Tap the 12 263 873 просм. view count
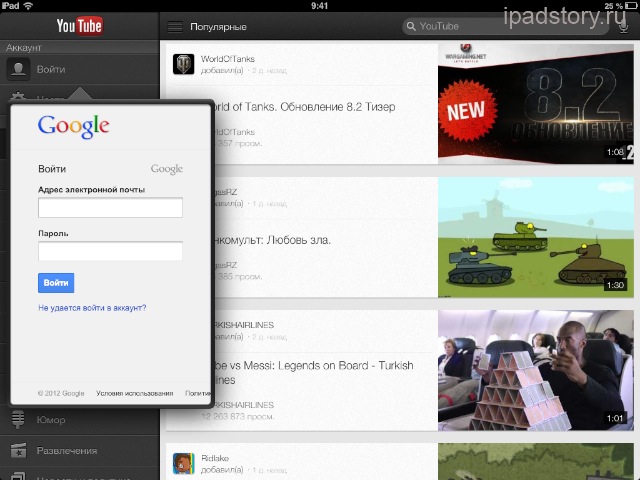The image size is (640, 480). [x=238, y=416]
